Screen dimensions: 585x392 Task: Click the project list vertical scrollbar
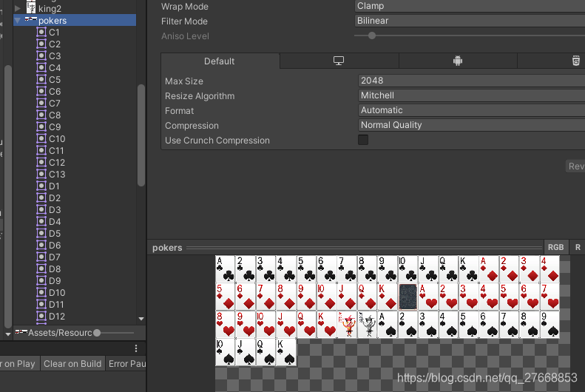coord(141,135)
